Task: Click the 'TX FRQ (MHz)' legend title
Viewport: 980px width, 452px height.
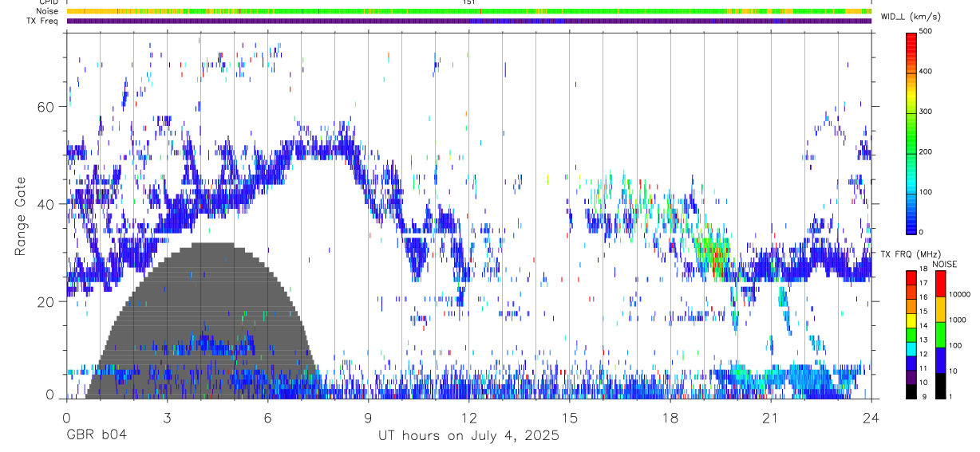Action: coord(911,254)
